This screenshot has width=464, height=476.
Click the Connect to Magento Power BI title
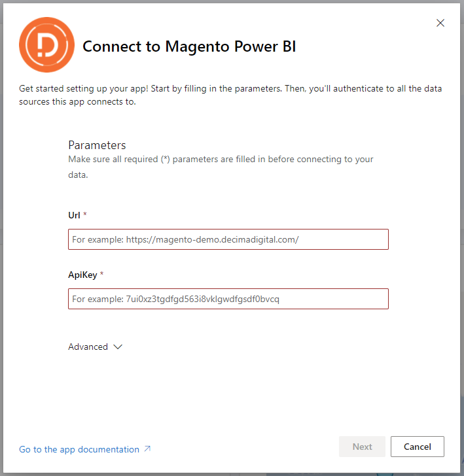coord(189,46)
